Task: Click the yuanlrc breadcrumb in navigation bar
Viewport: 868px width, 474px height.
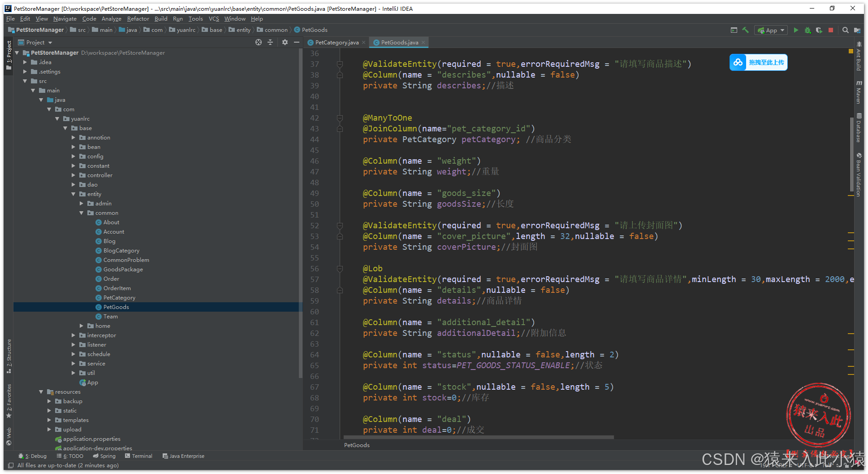Action: tap(182, 30)
